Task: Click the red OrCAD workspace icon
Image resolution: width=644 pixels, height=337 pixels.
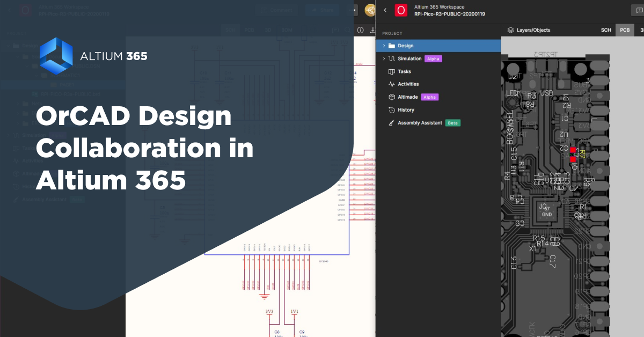Action: (401, 10)
